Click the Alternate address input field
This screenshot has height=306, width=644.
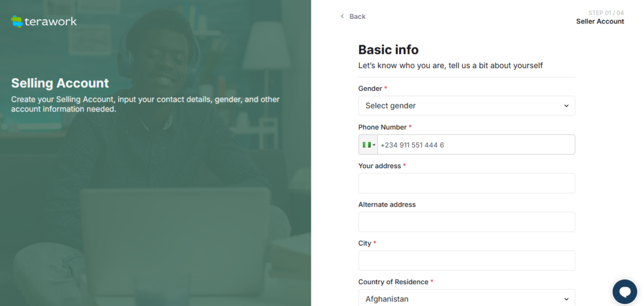point(467,222)
